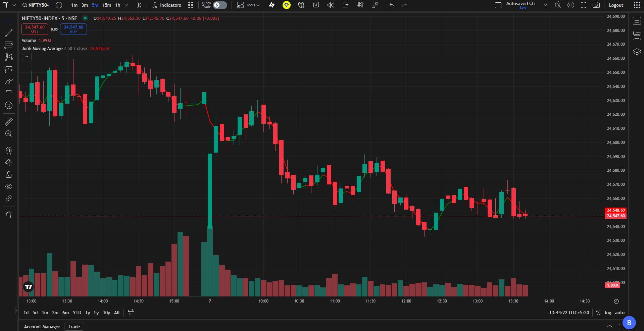The width and height of the screenshot is (644, 331).
Task: Open the candlestick chart type selector
Action: coord(139,5)
